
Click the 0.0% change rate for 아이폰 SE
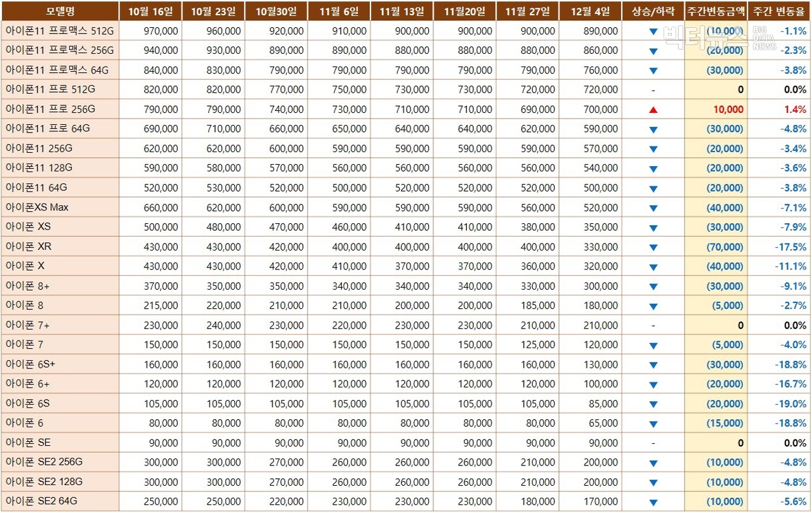click(x=796, y=443)
